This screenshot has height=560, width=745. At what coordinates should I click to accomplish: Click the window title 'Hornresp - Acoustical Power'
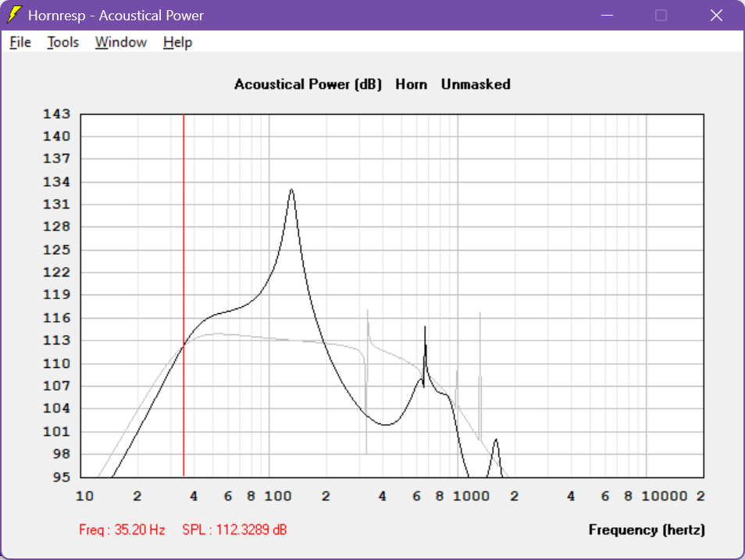coord(116,15)
